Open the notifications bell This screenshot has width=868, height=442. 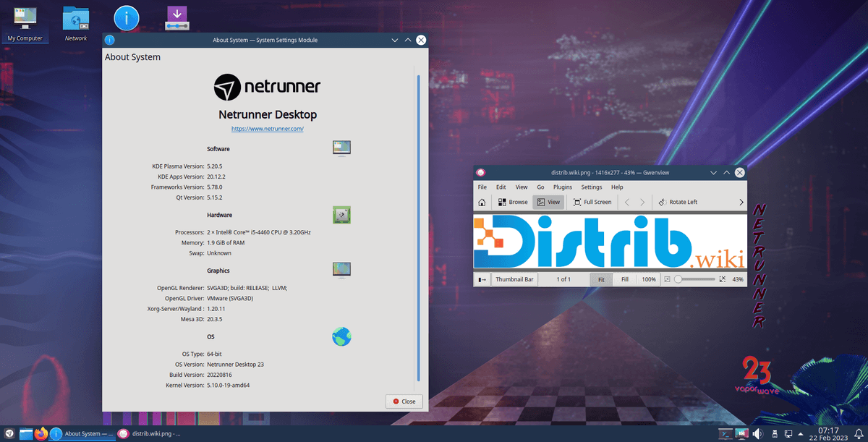pos(857,434)
